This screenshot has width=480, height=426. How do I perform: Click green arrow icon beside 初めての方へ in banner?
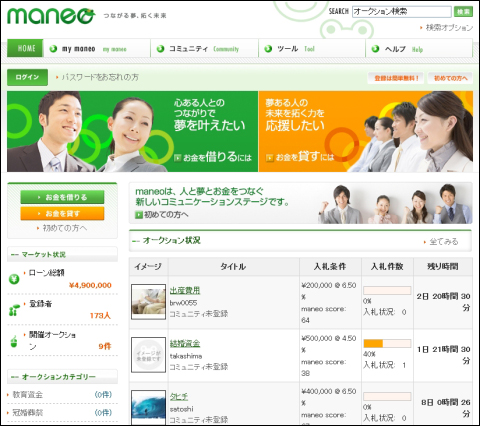pyautogui.click(x=139, y=215)
